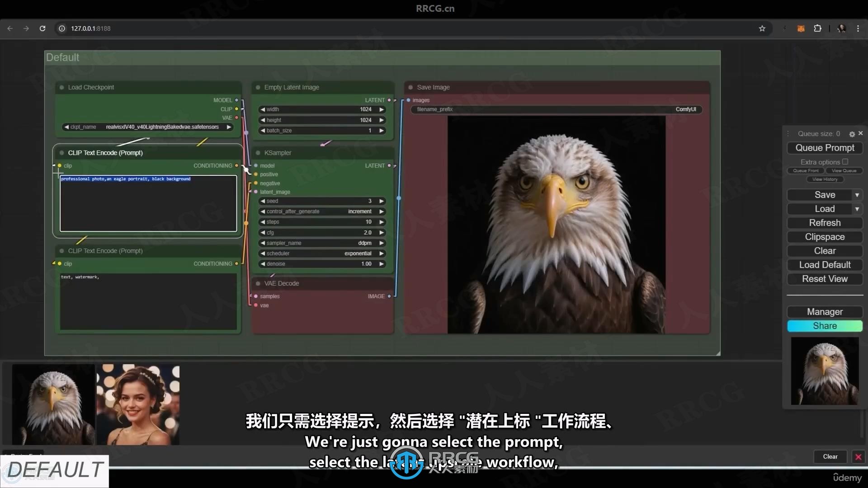868x488 pixels.
Task: Click the negative input socket on KSampler
Action: coord(256,183)
